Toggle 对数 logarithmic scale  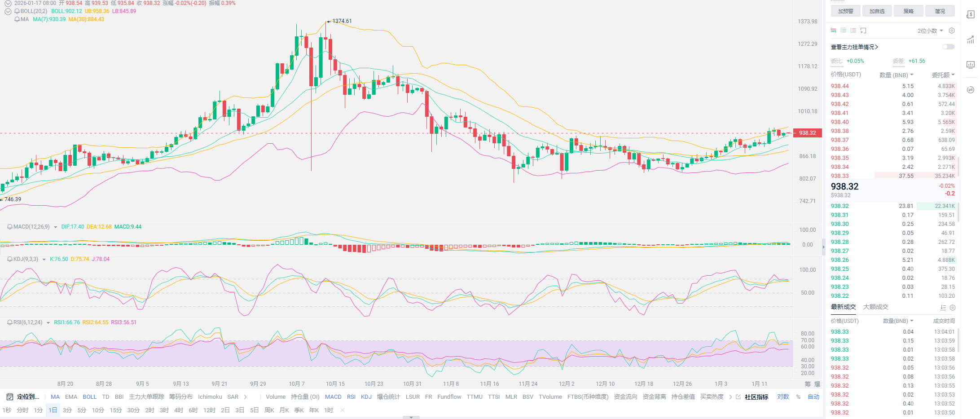[783, 397]
